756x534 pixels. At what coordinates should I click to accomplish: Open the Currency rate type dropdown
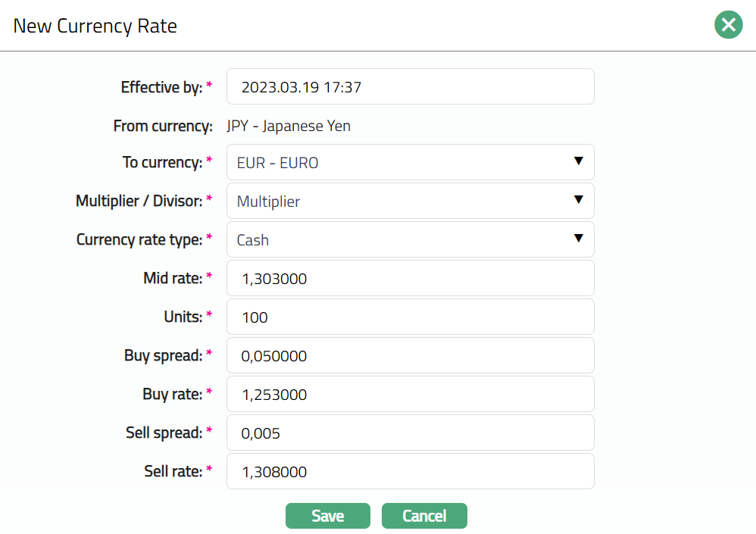click(410, 239)
